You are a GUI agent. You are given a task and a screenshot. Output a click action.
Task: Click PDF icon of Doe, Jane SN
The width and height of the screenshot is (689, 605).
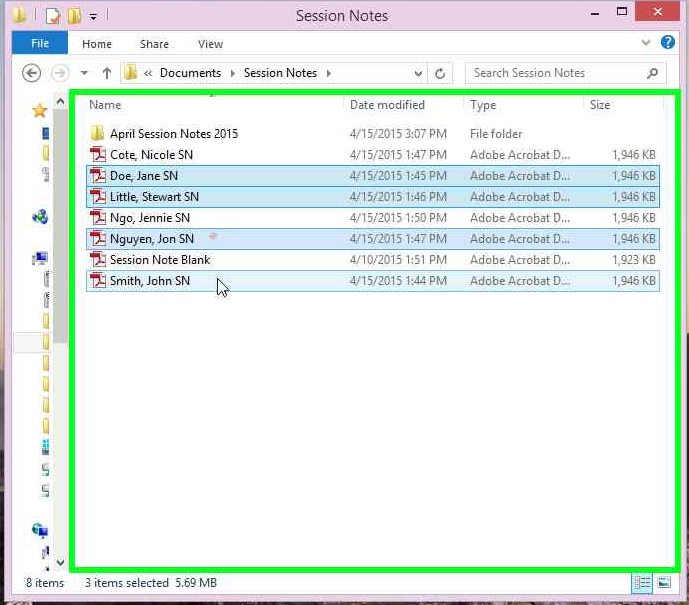98,176
